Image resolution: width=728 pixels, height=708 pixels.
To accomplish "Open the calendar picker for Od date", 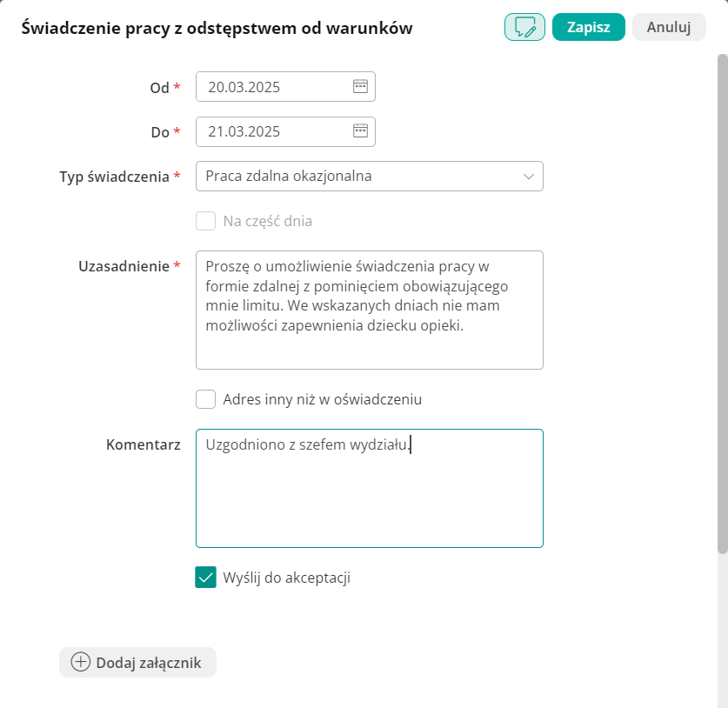I will 360,86.
